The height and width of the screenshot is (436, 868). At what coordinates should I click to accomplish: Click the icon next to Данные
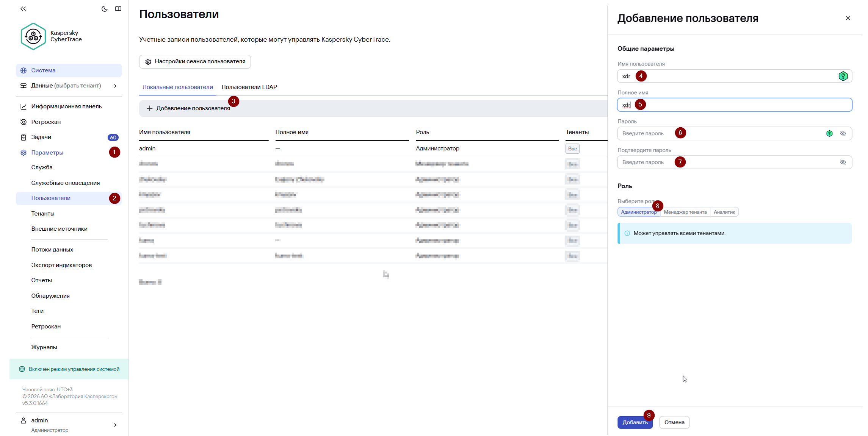[x=24, y=86]
